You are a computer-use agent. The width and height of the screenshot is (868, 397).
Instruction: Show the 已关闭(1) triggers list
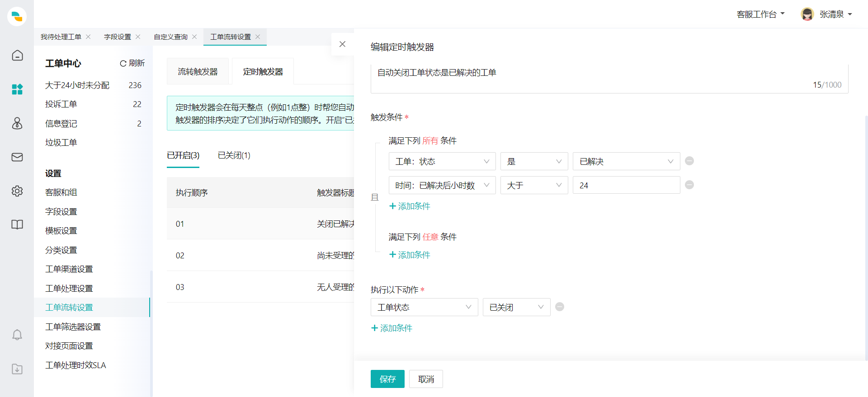(234, 155)
